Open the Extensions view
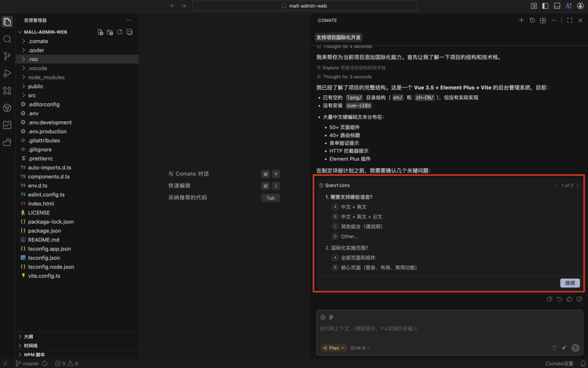This screenshot has width=588, height=368. (x=7, y=91)
